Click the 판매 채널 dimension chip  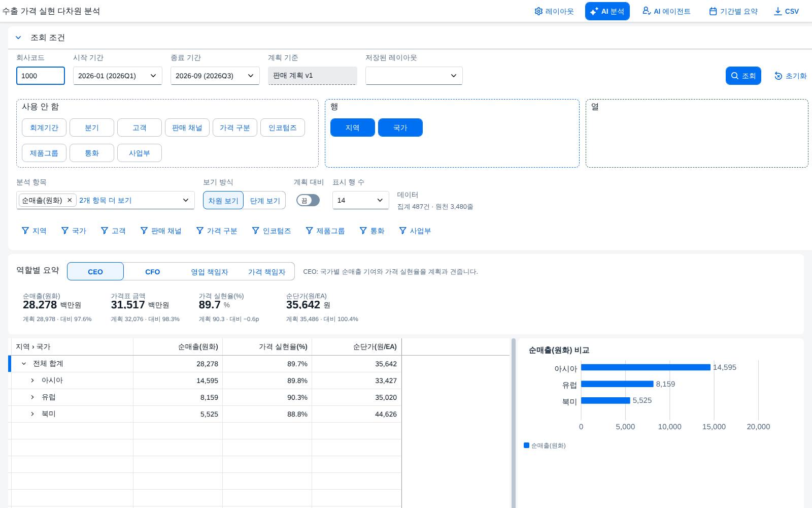[187, 128]
